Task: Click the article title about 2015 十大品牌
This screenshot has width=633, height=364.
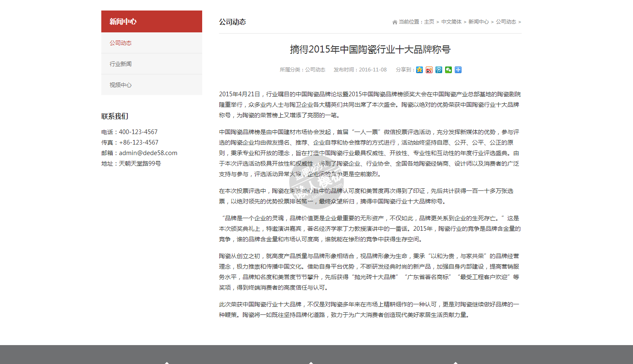Action: pyautogui.click(x=370, y=50)
